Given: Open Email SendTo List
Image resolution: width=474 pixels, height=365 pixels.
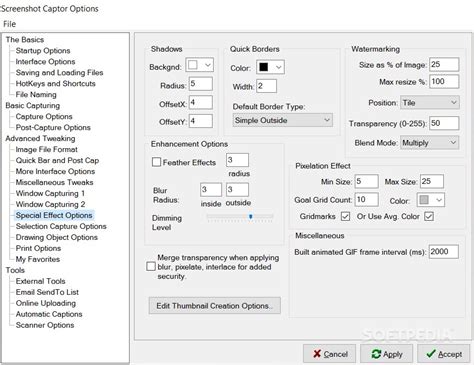Looking at the screenshot, I should (x=47, y=292).
